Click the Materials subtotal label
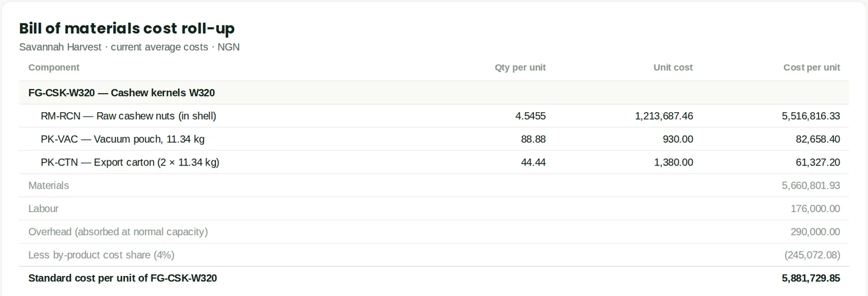868x296 pixels. (x=49, y=185)
